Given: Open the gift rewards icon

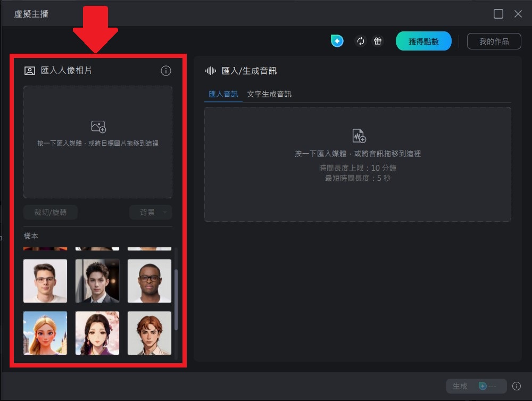Looking at the screenshot, I should pos(378,41).
